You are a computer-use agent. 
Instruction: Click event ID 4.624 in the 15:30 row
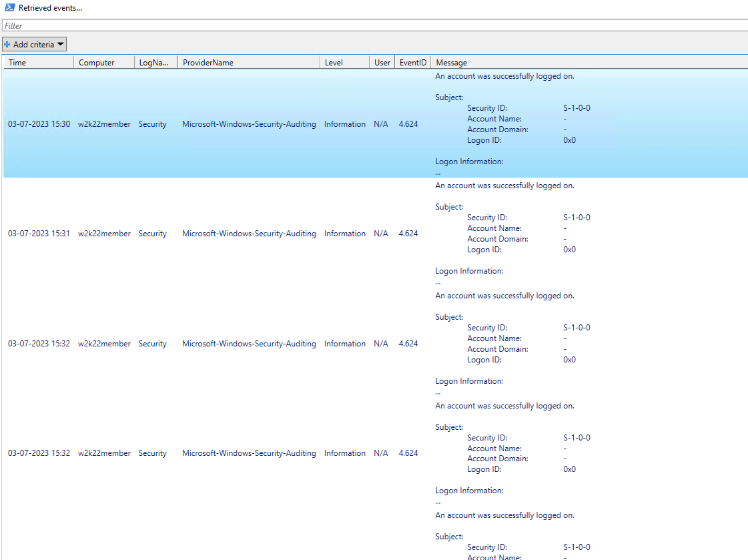(408, 124)
